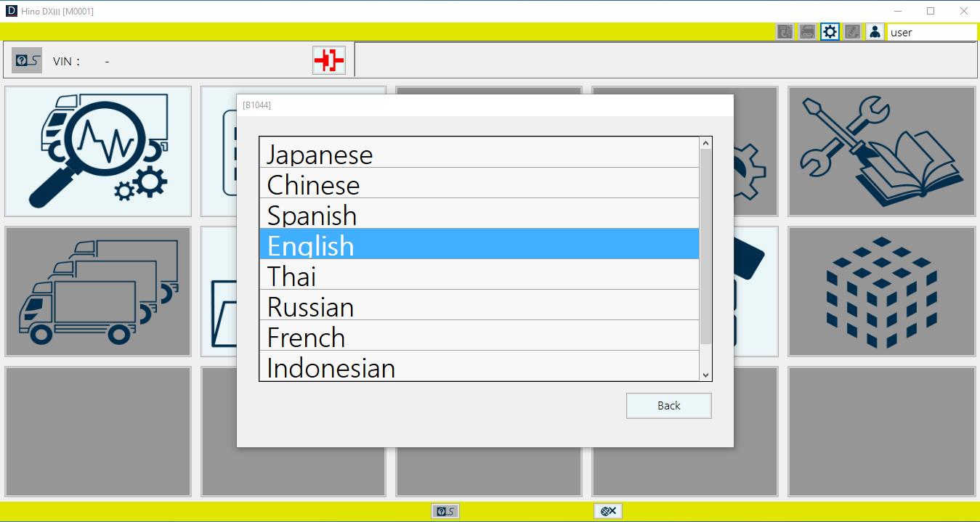Select Japanese in the language list

479,152
